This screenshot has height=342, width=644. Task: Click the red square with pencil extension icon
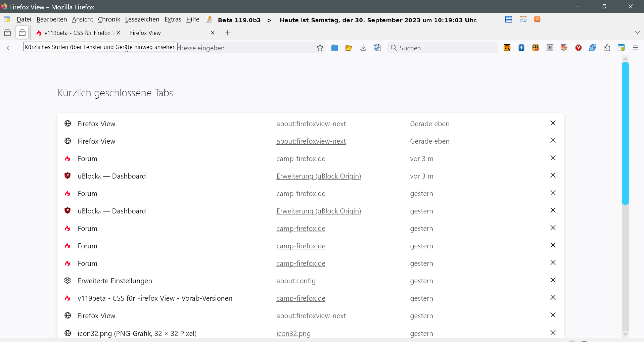tap(564, 48)
